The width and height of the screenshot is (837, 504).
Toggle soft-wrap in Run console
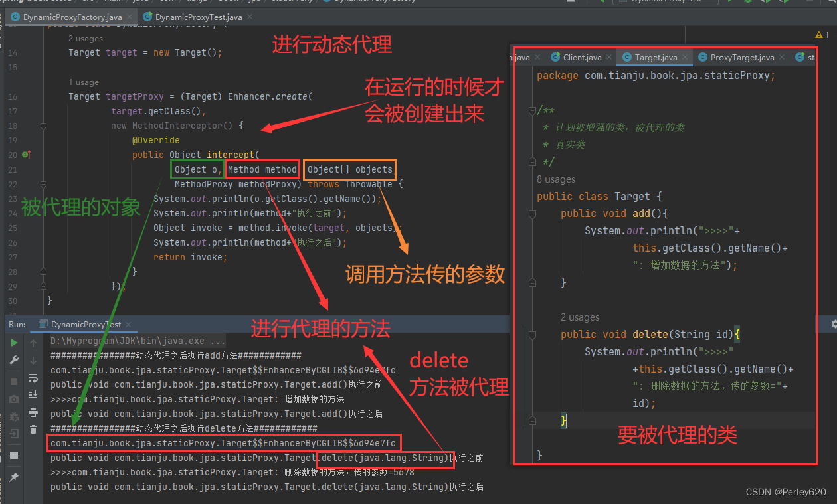click(x=33, y=378)
